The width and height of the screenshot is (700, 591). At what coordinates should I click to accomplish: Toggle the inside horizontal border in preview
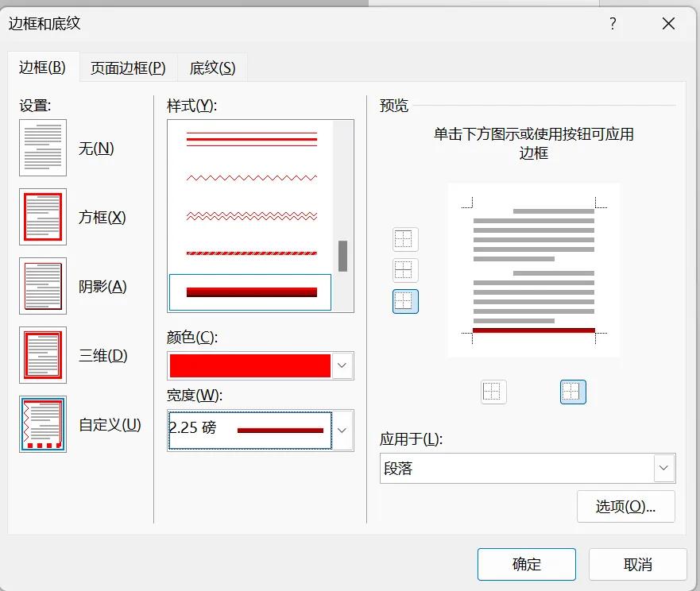(404, 270)
